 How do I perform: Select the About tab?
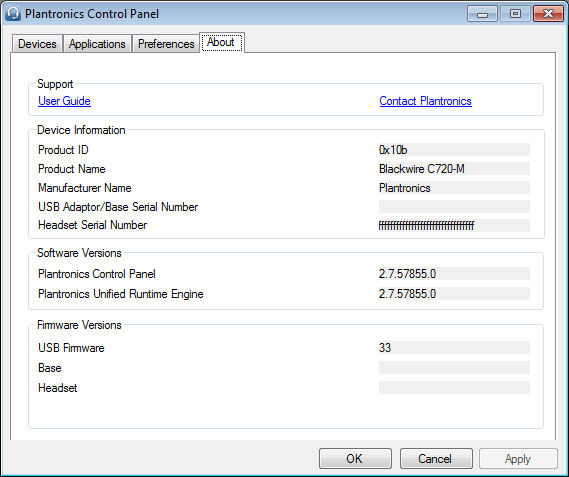(222, 42)
